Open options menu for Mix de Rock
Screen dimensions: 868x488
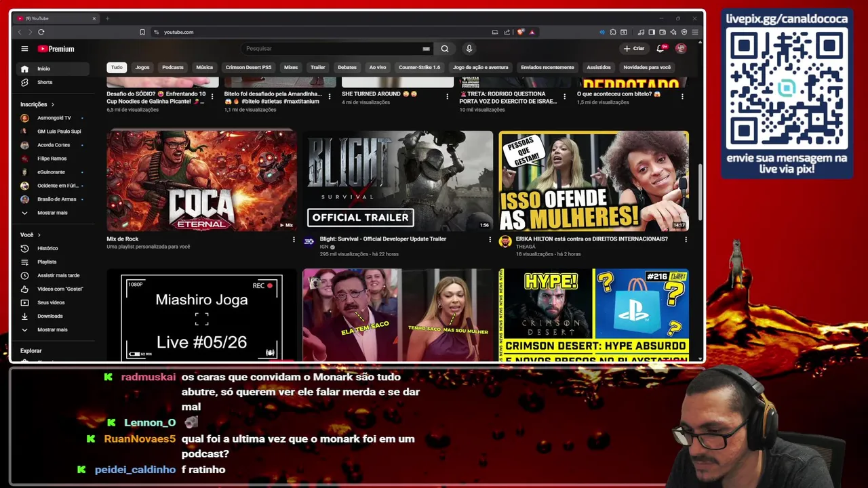pyautogui.click(x=294, y=239)
